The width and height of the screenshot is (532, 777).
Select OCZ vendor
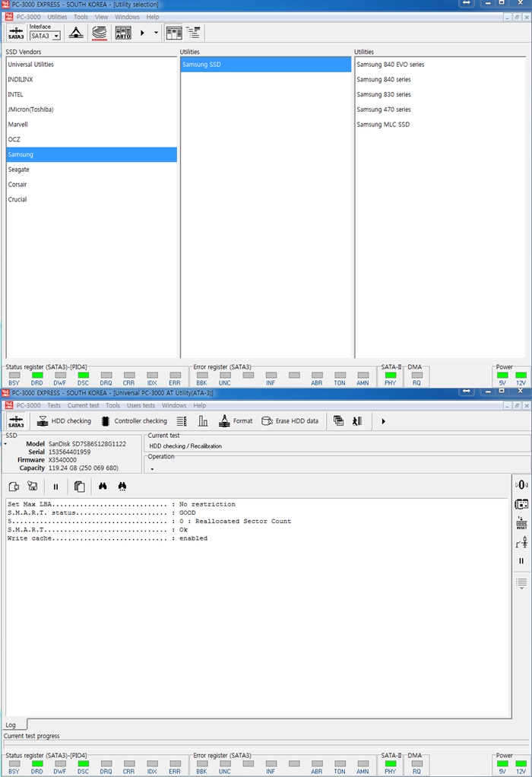click(92, 139)
